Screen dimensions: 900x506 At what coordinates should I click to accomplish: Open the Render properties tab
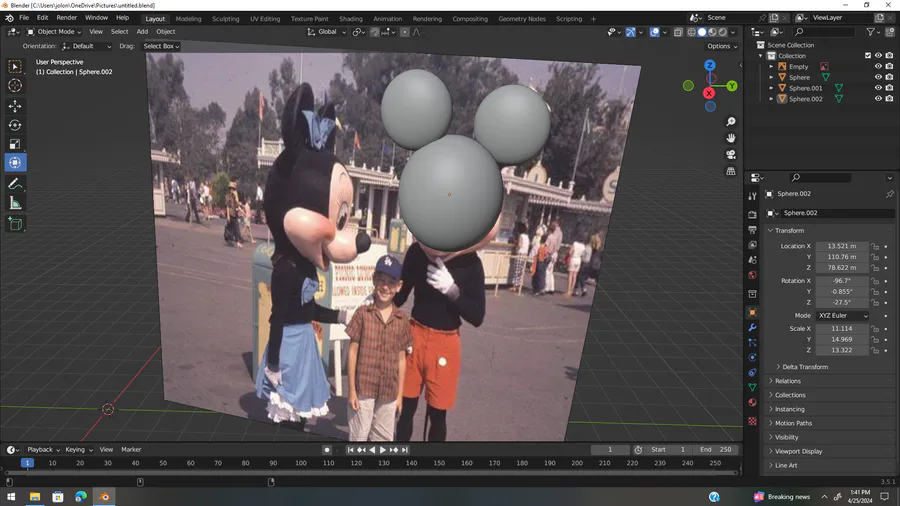752,215
